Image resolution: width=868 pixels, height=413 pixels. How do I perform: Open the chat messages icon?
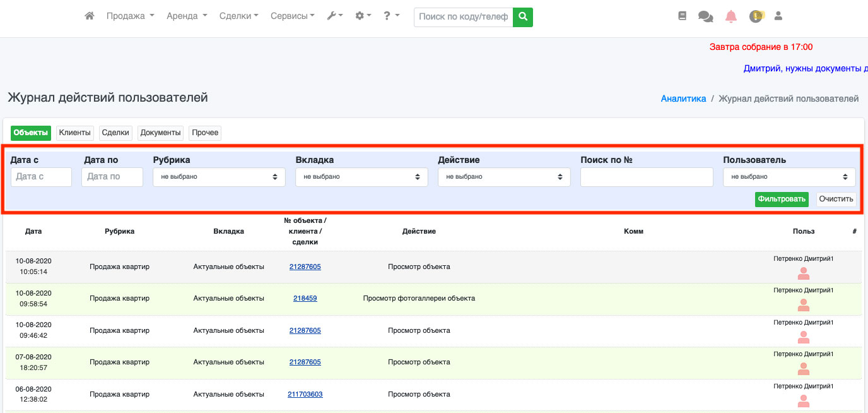pos(705,16)
